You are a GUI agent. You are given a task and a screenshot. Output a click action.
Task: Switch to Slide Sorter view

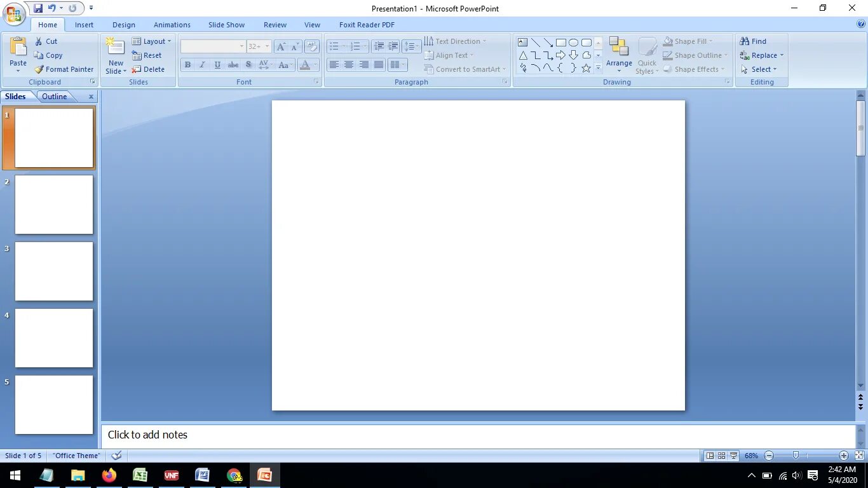[x=722, y=456]
